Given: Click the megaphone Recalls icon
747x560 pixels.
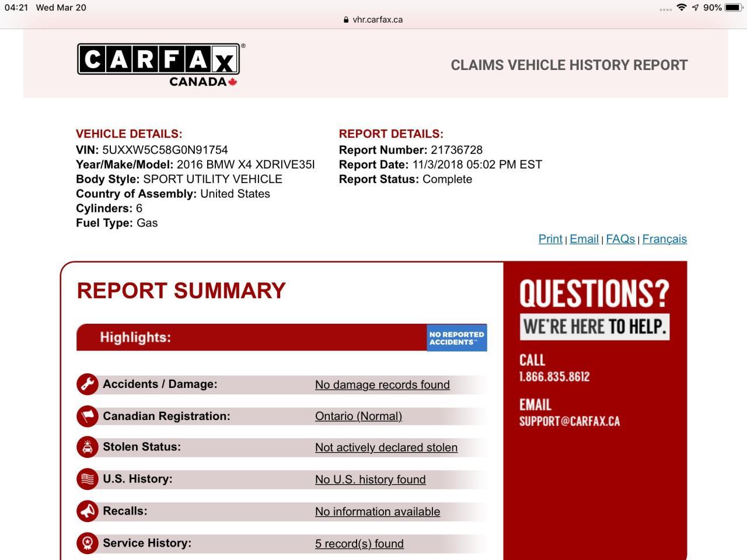Looking at the screenshot, I should point(87,511).
